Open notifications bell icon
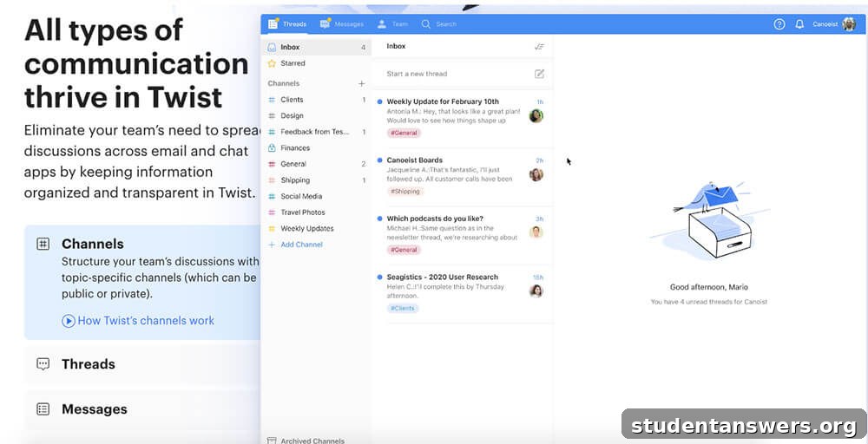This screenshot has width=868, height=444. pos(799,24)
